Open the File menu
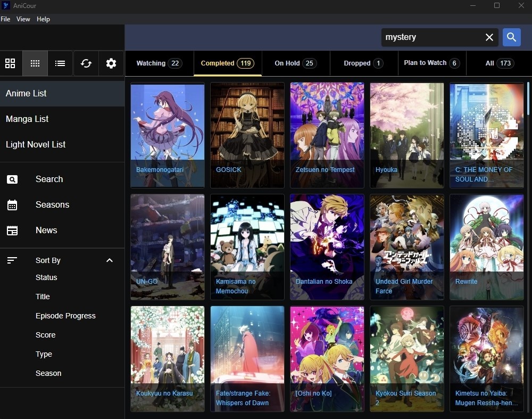 pyautogui.click(x=5, y=19)
